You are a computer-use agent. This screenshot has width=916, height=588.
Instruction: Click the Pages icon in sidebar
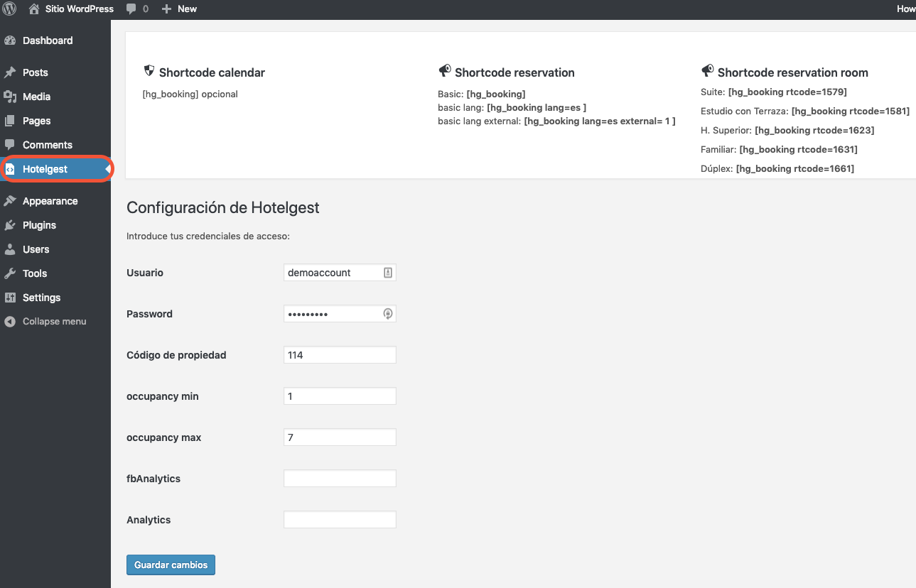10,121
